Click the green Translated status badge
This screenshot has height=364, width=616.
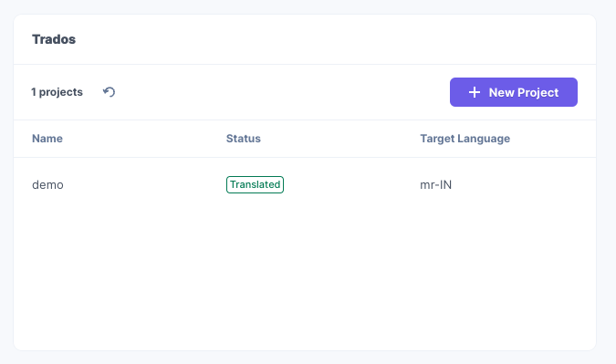coord(255,184)
